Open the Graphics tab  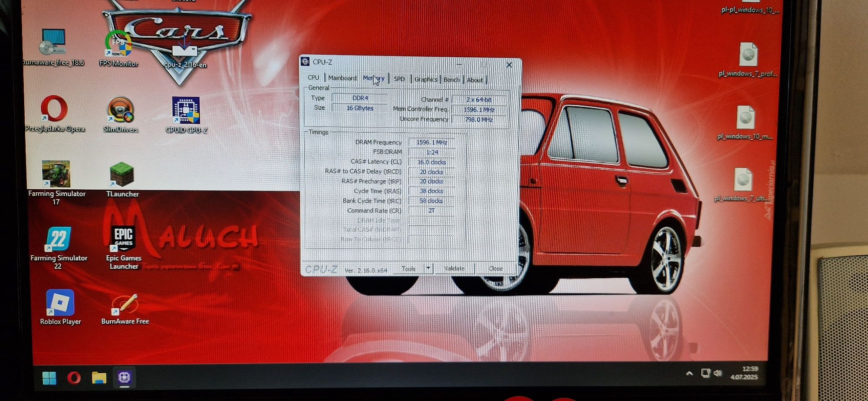(426, 79)
